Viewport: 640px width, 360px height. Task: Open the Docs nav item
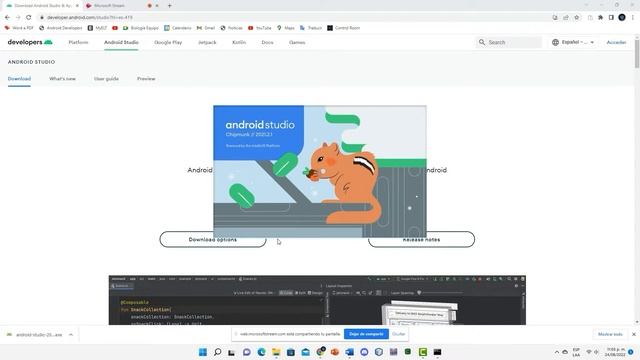click(x=267, y=42)
